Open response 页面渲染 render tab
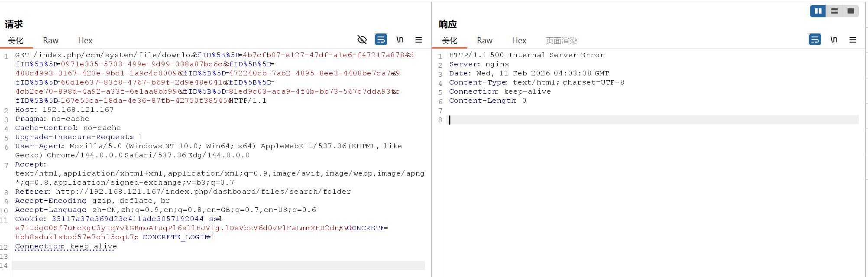This screenshot has width=868, height=277. [x=561, y=40]
